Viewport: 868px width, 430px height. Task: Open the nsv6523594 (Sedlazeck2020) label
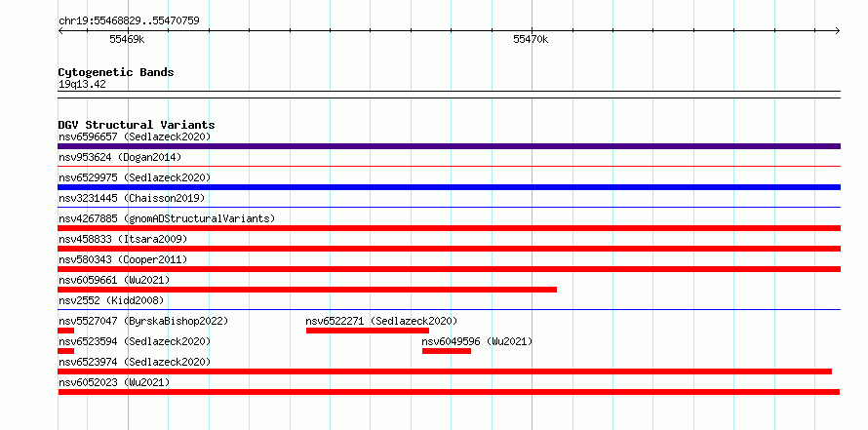pos(135,341)
